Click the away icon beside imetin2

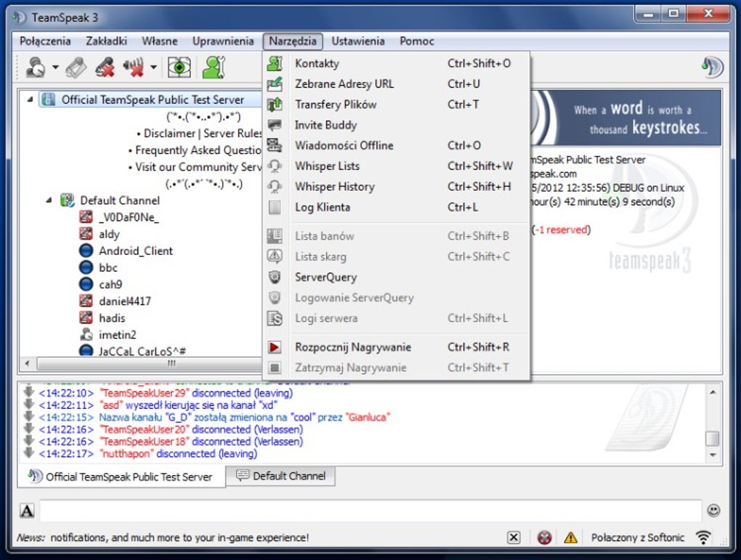tap(86, 335)
